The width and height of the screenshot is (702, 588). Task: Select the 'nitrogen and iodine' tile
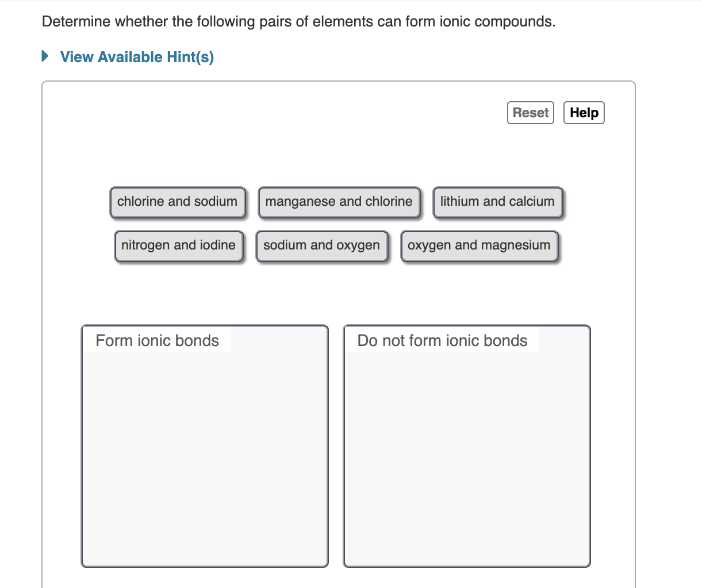(178, 245)
